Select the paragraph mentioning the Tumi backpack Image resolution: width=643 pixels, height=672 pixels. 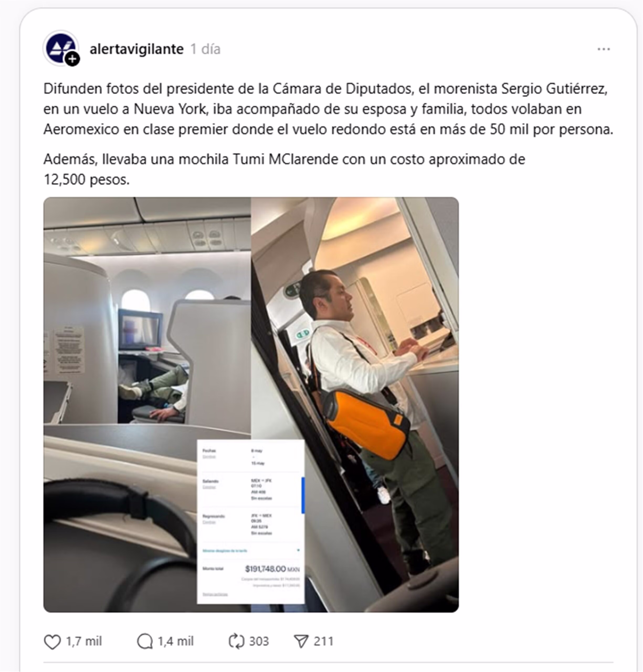point(284,169)
